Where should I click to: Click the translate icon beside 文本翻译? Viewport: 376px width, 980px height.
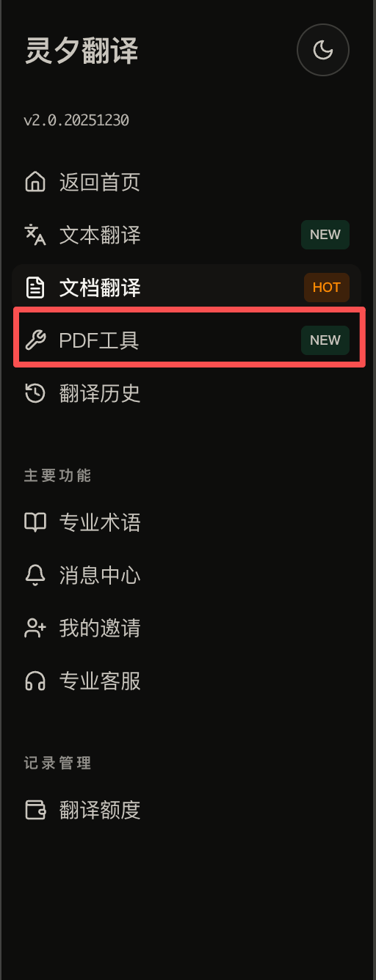(35, 235)
